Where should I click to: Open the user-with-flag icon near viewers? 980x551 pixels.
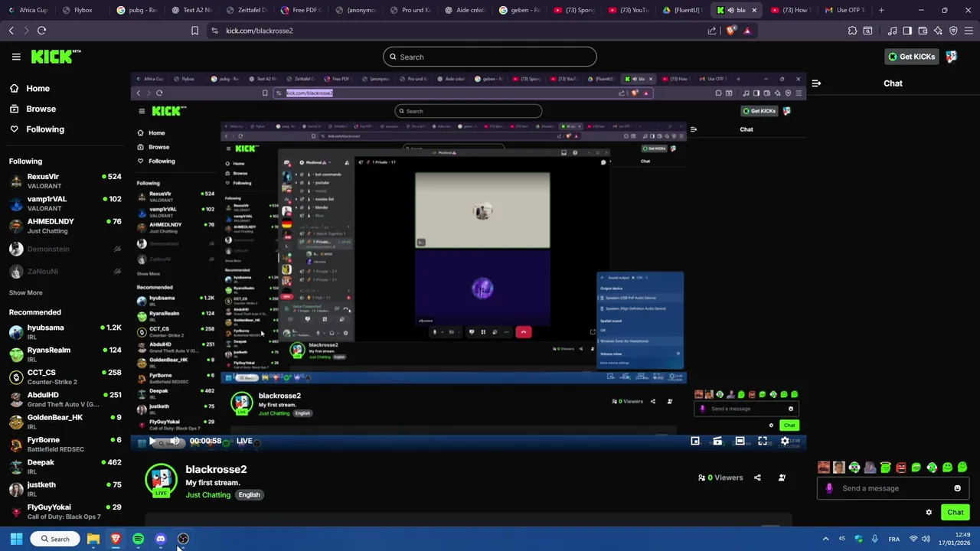tap(782, 478)
